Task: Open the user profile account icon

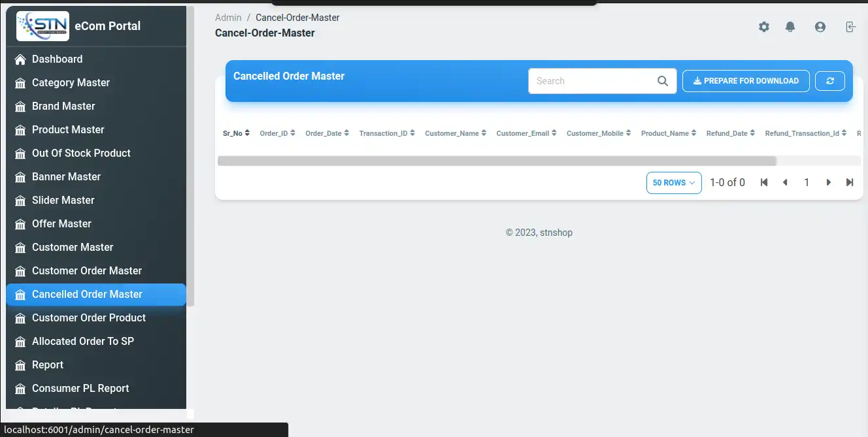Action: (820, 27)
